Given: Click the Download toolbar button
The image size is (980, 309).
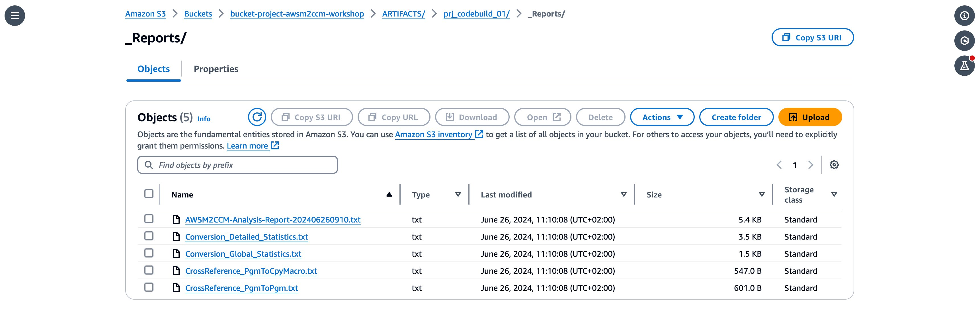Looking at the screenshot, I should [x=472, y=117].
